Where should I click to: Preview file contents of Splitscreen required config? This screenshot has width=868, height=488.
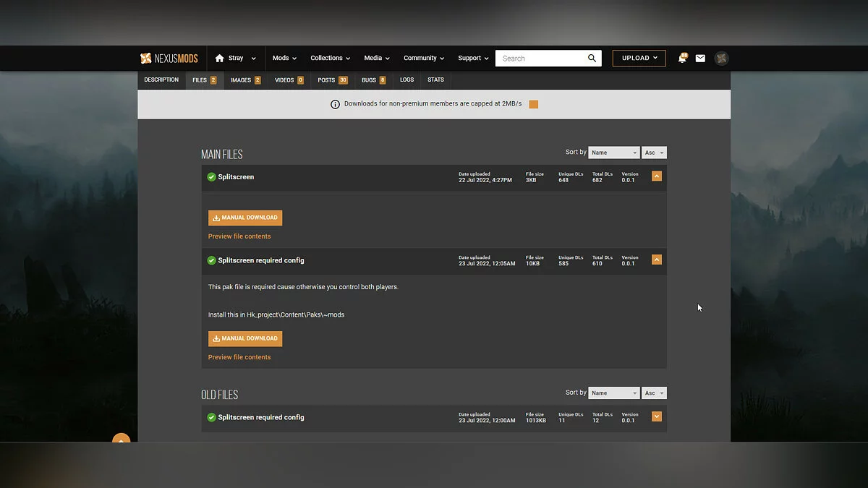(239, 357)
